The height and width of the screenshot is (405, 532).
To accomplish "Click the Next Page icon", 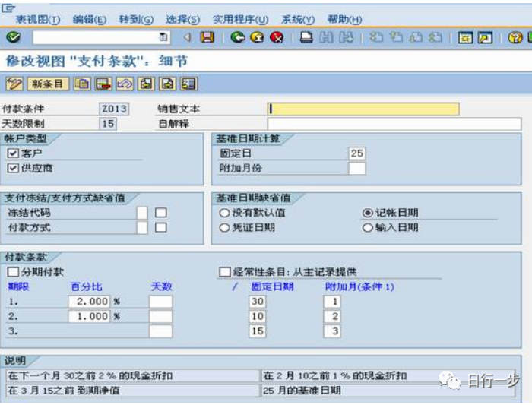I will click(415, 36).
